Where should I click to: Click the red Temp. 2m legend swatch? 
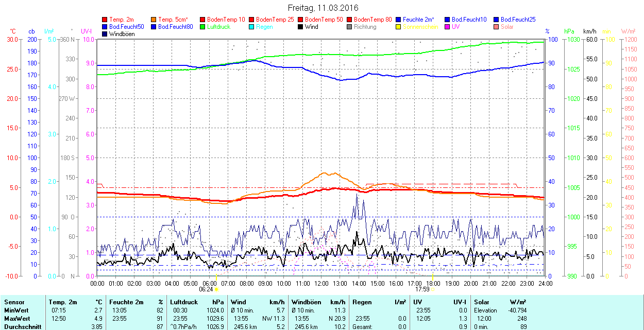105,20
